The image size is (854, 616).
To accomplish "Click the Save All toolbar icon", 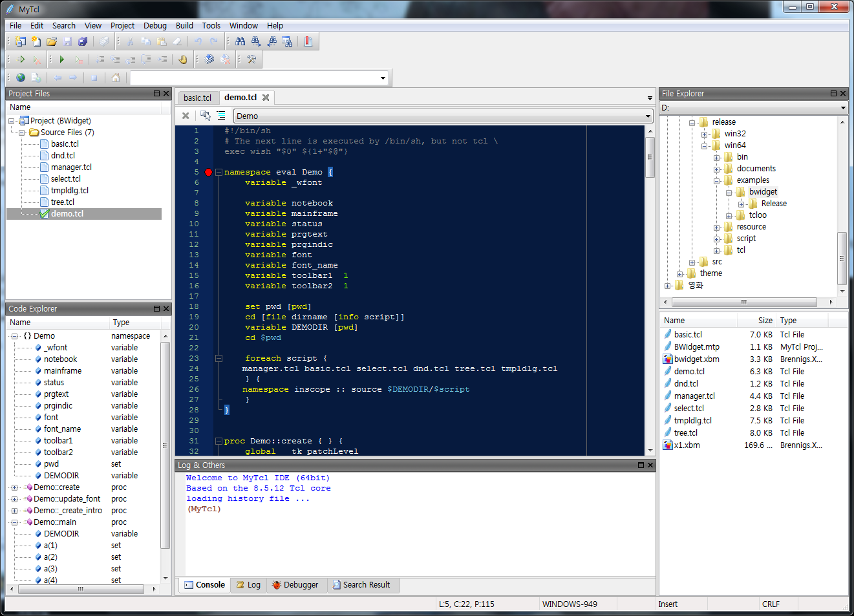I will pos(83,41).
